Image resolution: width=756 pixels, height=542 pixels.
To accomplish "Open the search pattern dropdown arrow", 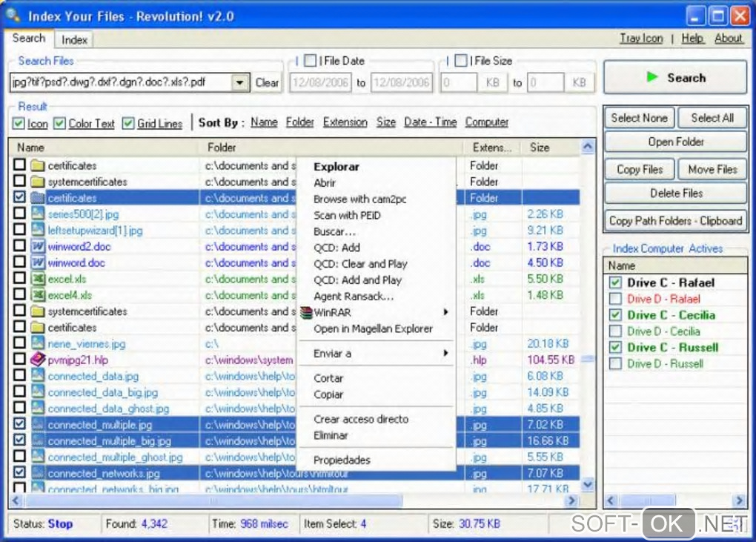I will pos(239,82).
